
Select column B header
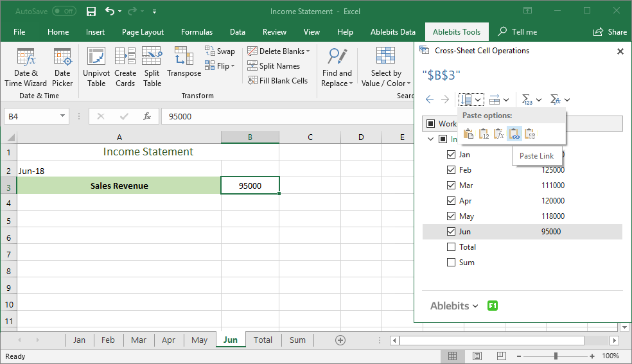coord(250,137)
